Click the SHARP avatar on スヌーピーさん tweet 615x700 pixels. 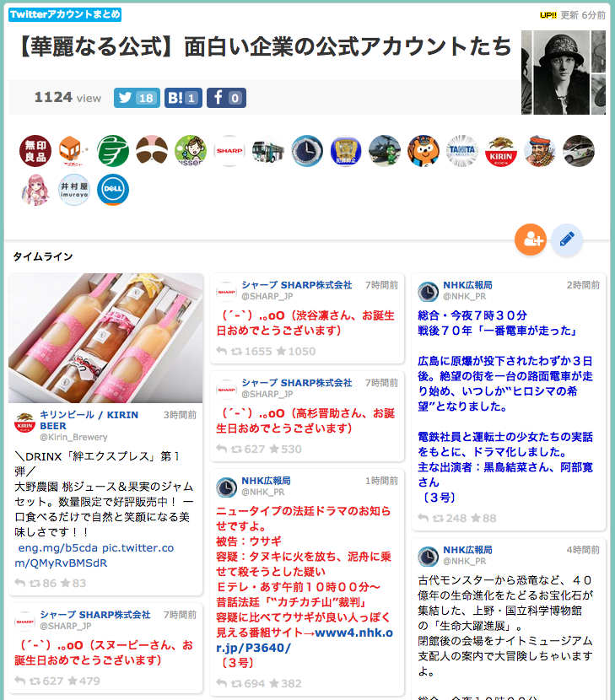coord(25,622)
